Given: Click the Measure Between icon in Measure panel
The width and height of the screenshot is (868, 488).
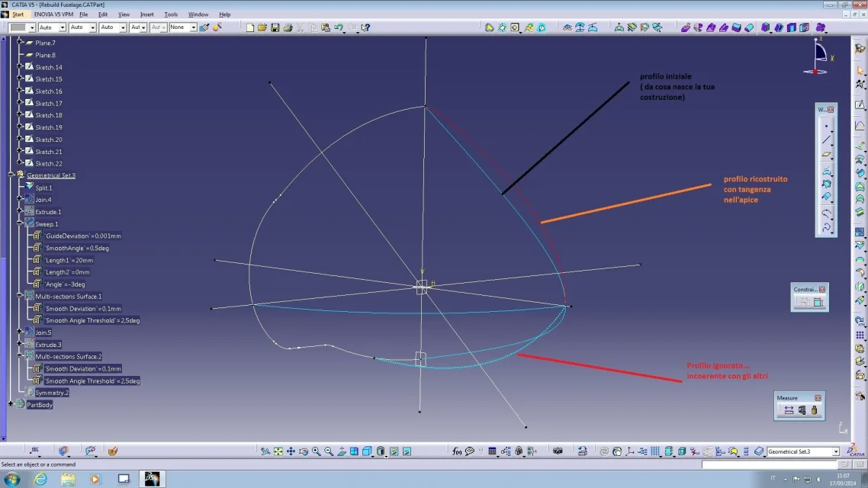Looking at the screenshot, I should 789,410.
